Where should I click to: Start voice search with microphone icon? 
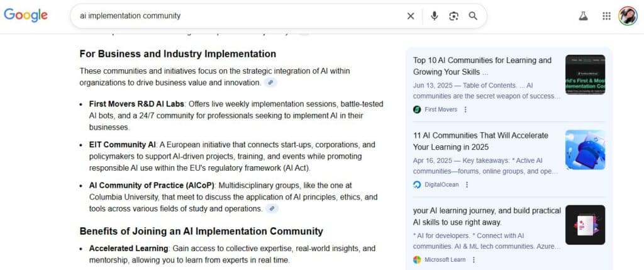(x=434, y=16)
